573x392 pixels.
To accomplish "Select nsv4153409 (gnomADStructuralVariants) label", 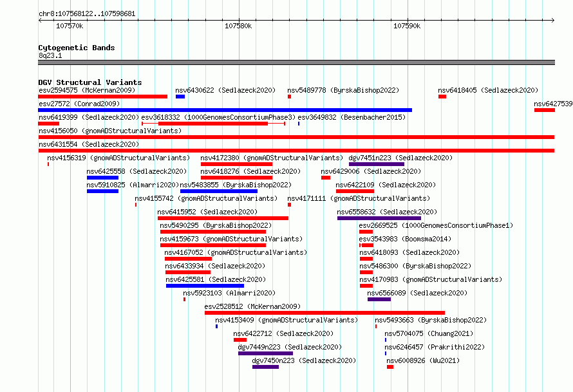I will [286, 320].
